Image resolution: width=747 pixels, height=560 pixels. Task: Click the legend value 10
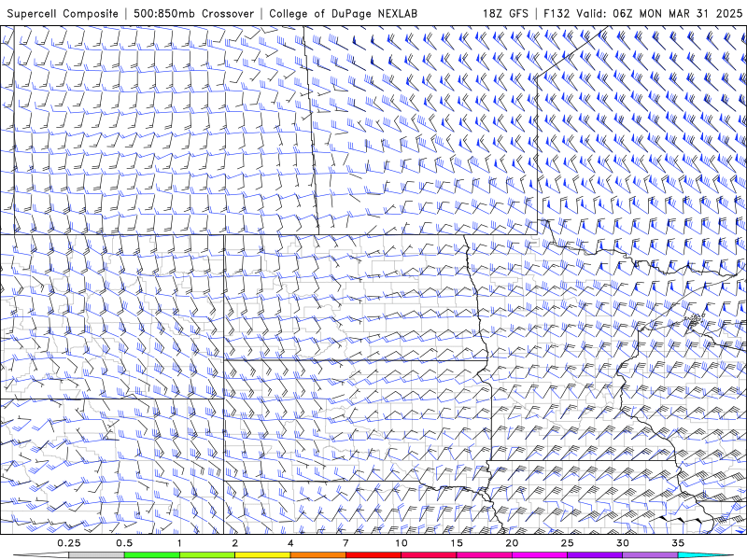coord(402,543)
